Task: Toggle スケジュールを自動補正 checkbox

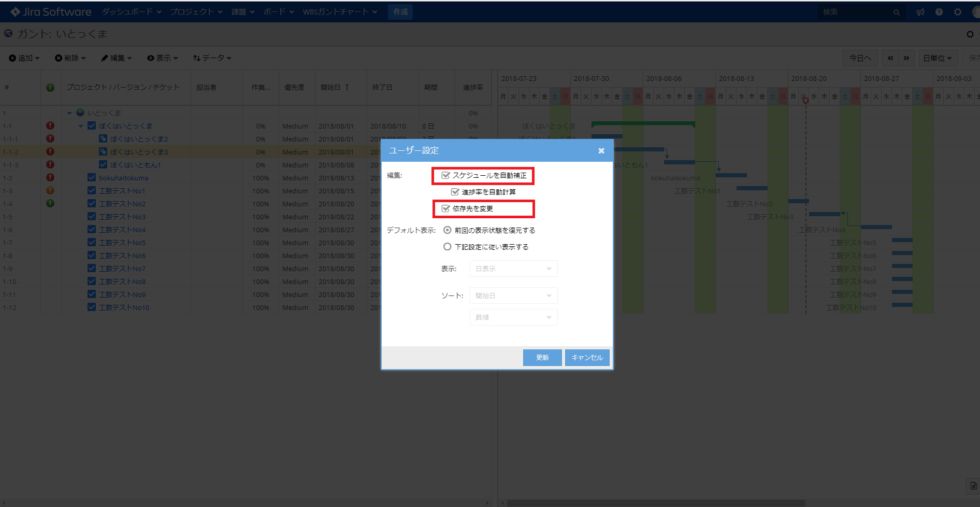Action: pyautogui.click(x=445, y=175)
